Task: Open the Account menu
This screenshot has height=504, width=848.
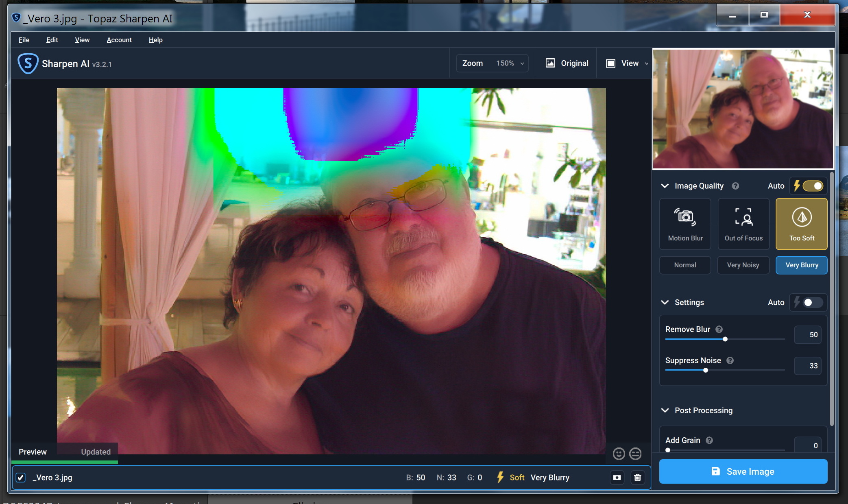Action: click(119, 40)
